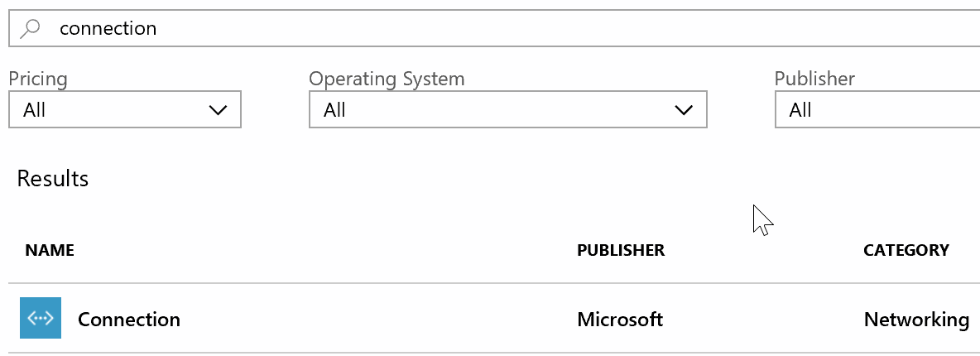This screenshot has width=980, height=356.
Task: Click the blue Connection service icon
Action: (41, 319)
